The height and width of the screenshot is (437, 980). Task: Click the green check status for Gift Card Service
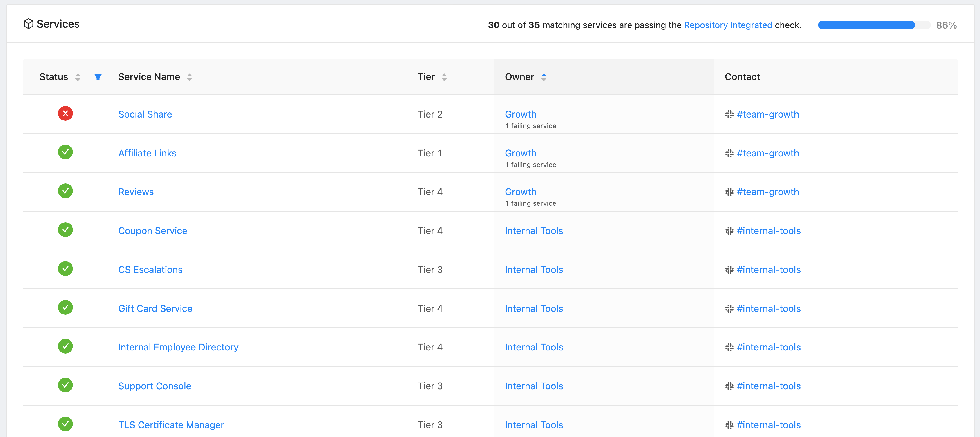point(65,307)
